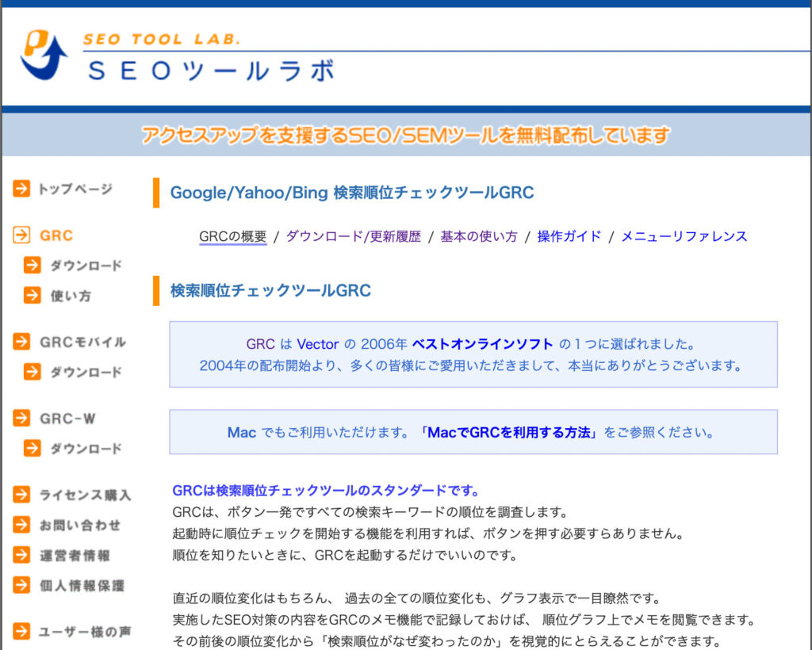Screen dimensions: 812x650
Task: Open GRC-W sidebar item
Action: [68, 419]
